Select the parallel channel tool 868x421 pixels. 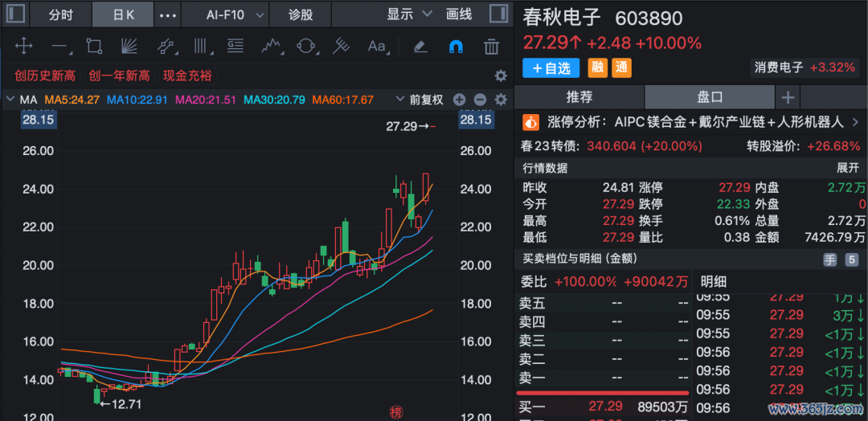166,47
